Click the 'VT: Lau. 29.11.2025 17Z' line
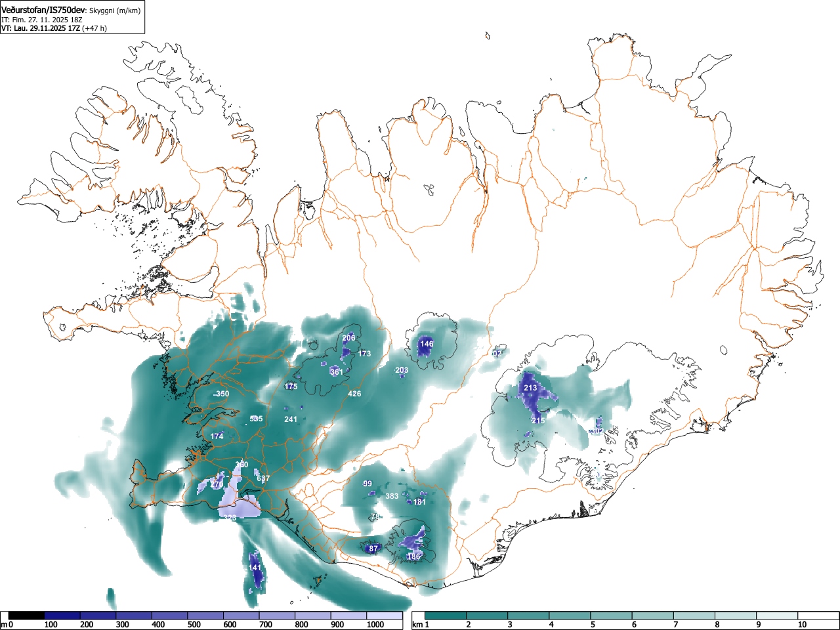Screen dimensions: 840x630 [x=41, y=28]
